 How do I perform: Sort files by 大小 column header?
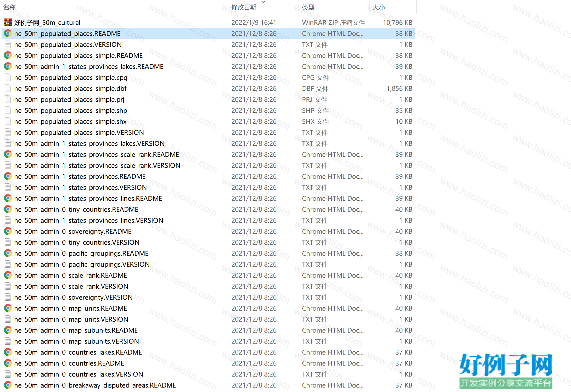pyautogui.click(x=379, y=7)
